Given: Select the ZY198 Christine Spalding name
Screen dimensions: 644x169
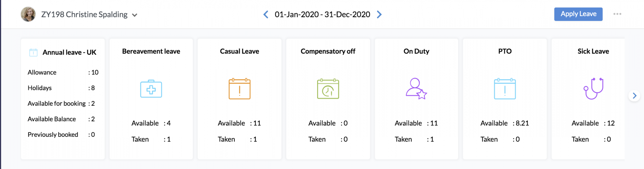Looking at the screenshot, I should (84, 14).
